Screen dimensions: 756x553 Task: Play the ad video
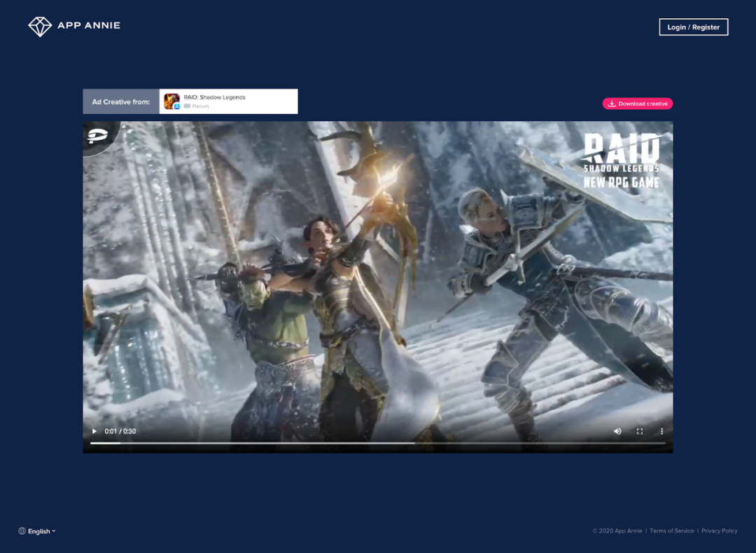coord(94,431)
